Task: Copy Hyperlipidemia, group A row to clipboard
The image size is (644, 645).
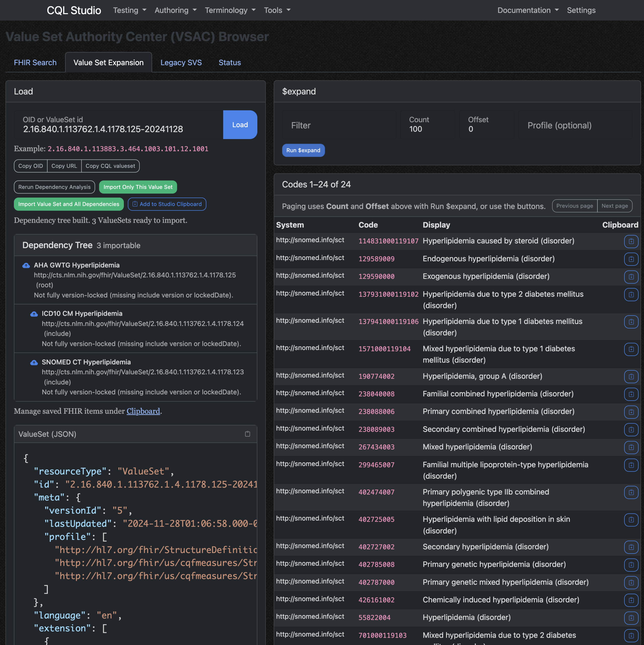Action: click(x=631, y=377)
